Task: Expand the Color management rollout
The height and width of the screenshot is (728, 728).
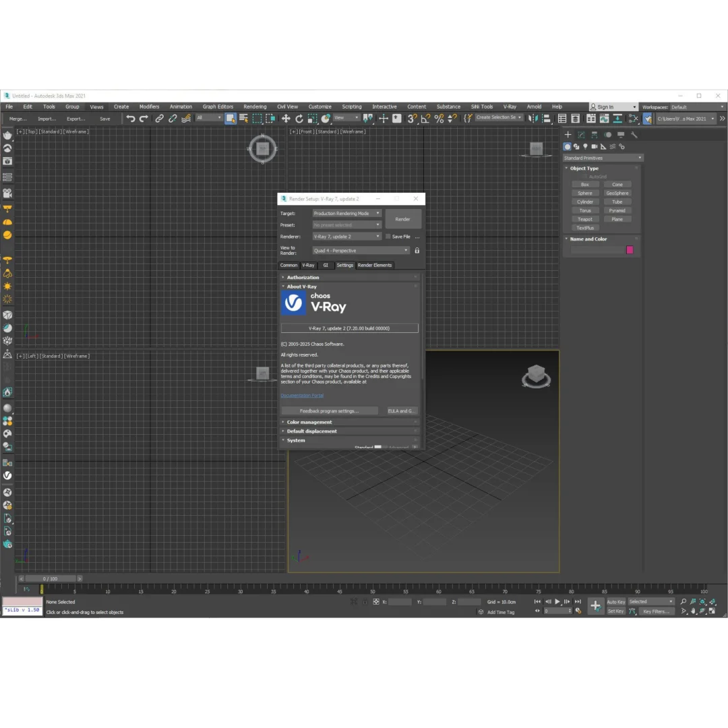Action: coord(309,422)
